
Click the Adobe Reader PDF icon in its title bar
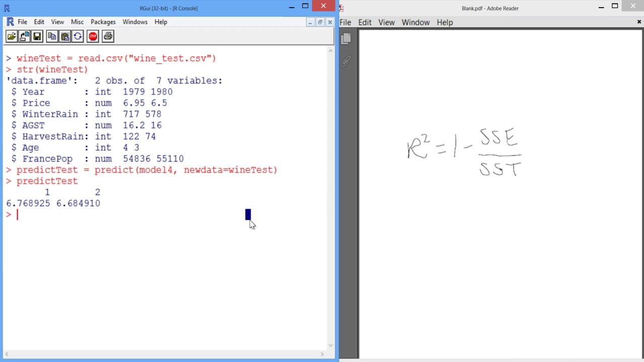click(341, 8)
